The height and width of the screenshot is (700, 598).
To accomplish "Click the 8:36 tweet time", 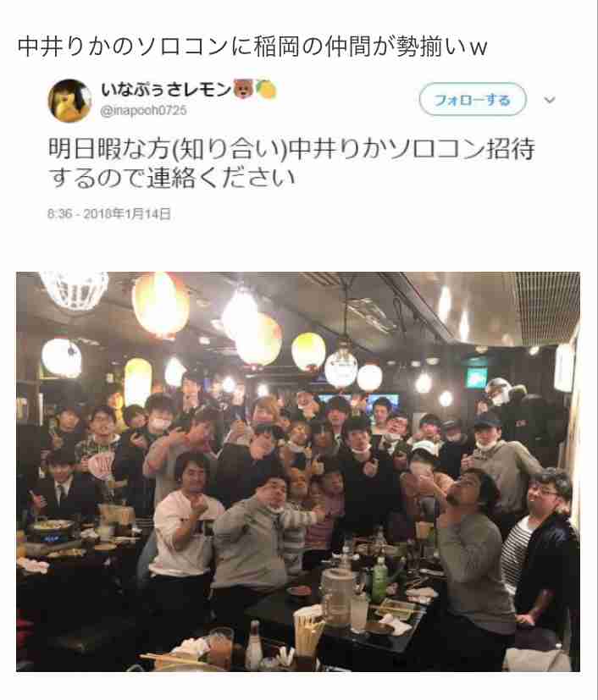I will click(60, 214).
